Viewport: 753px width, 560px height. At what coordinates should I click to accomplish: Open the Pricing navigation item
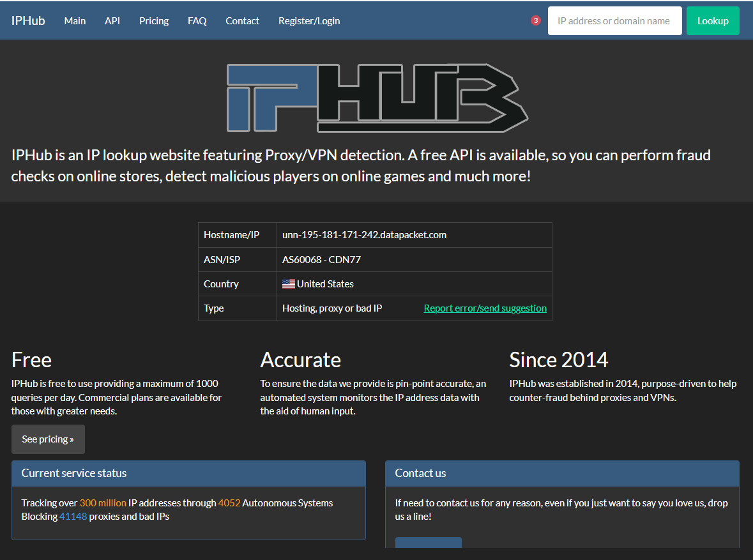[153, 20]
